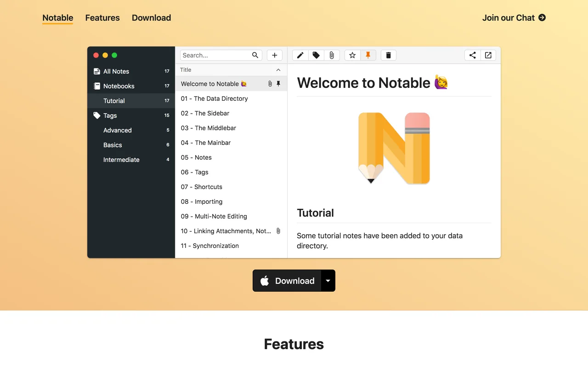Click the Tags count badge 15

point(167,115)
